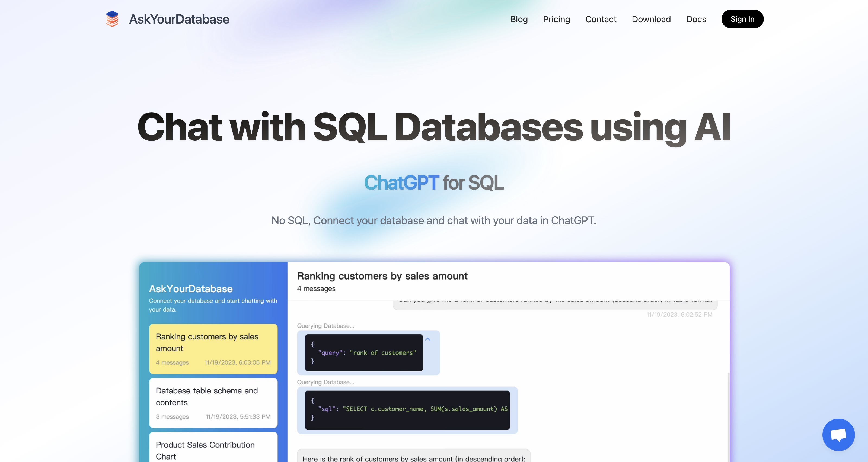This screenshot has height=462, width=868.
Task: Click the "11/19/2023, 5:51:33 PM" timestamp
Action: [238, 416]
